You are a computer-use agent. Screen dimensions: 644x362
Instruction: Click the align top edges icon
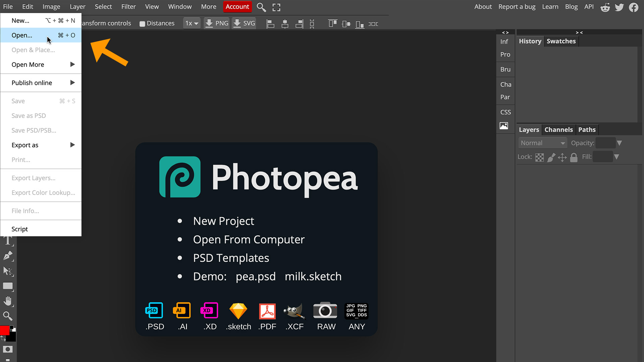333,23
